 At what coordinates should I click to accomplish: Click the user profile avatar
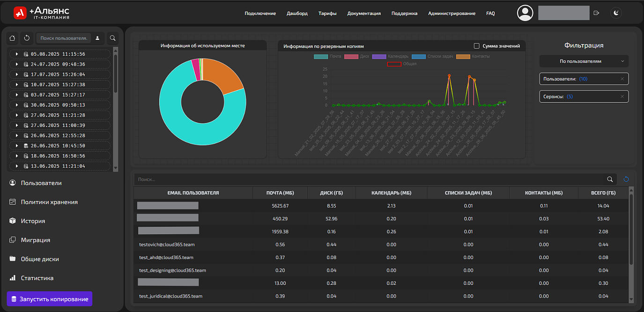pyautogui.click(x=525, y=13)
